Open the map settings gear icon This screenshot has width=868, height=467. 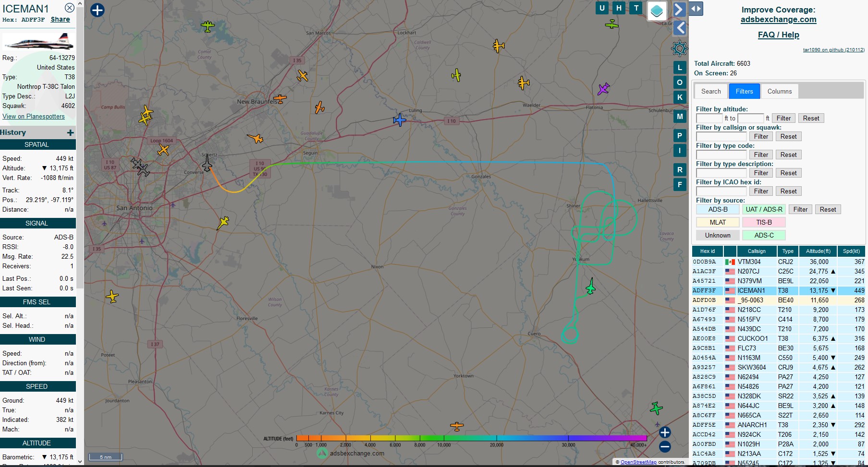tap(679, 48)
